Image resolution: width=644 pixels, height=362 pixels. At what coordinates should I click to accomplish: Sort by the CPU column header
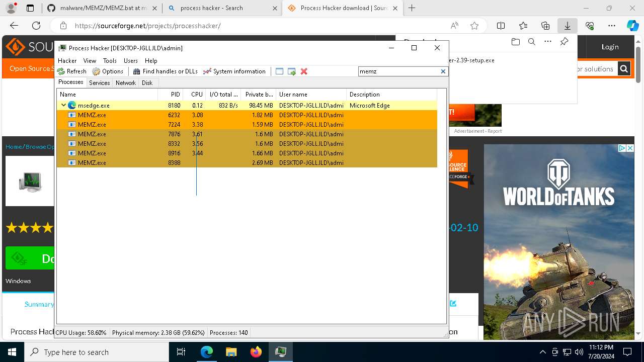[x=195, y=95]
